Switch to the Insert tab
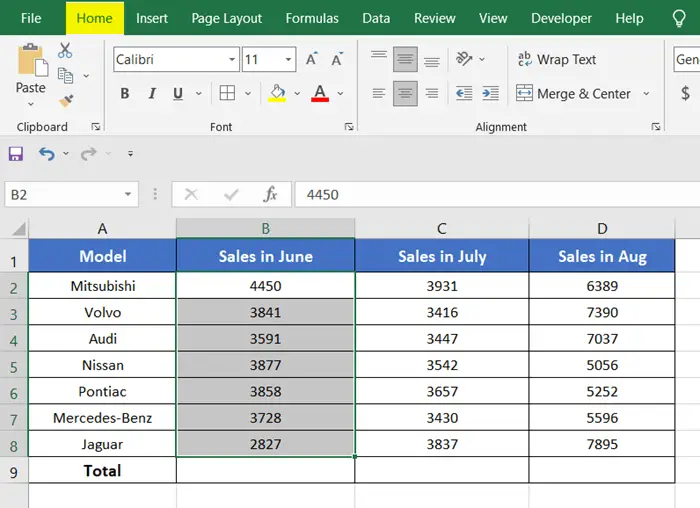 pyautogui.click(x=152, y=18)
